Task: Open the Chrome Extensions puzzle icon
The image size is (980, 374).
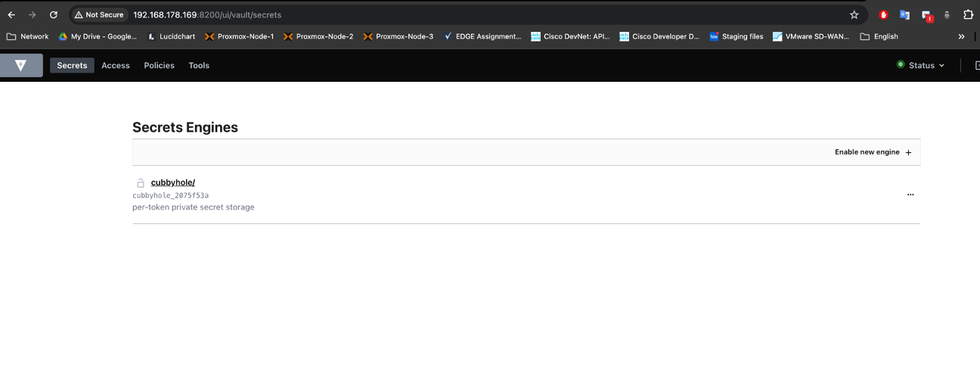Action: (968, 15)
